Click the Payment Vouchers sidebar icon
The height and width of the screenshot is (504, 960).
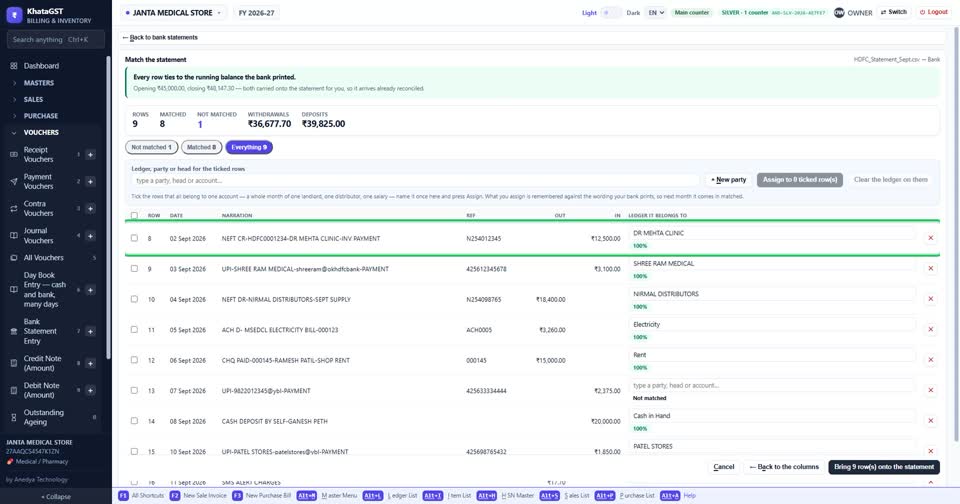[x=13, y=181]
